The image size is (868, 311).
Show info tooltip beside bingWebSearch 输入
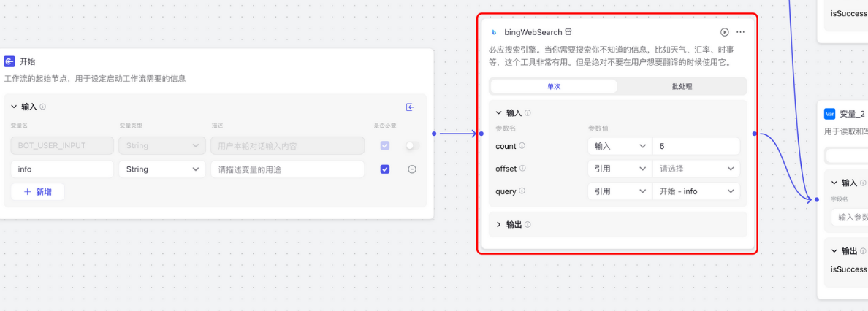(x=528, y=113)
